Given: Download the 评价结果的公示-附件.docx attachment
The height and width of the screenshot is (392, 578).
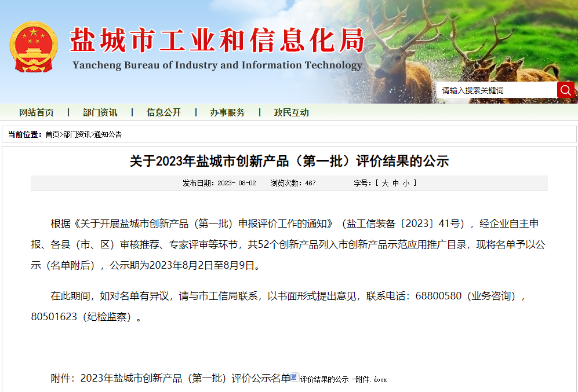Looking at the screenshot, I should coord(343,380).
